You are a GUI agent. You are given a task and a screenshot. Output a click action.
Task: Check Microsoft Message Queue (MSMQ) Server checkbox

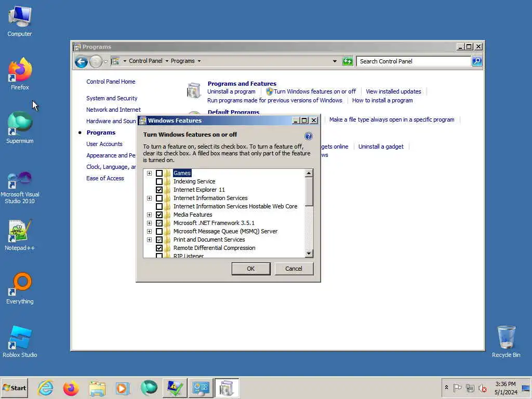[x=159, y=231]
